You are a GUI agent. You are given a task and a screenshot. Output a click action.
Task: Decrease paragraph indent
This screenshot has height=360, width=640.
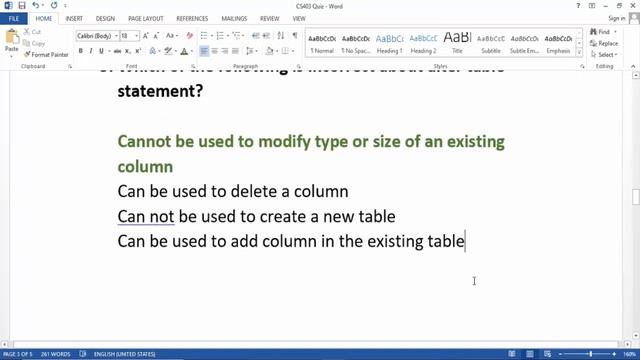click(x=256, y=36)
